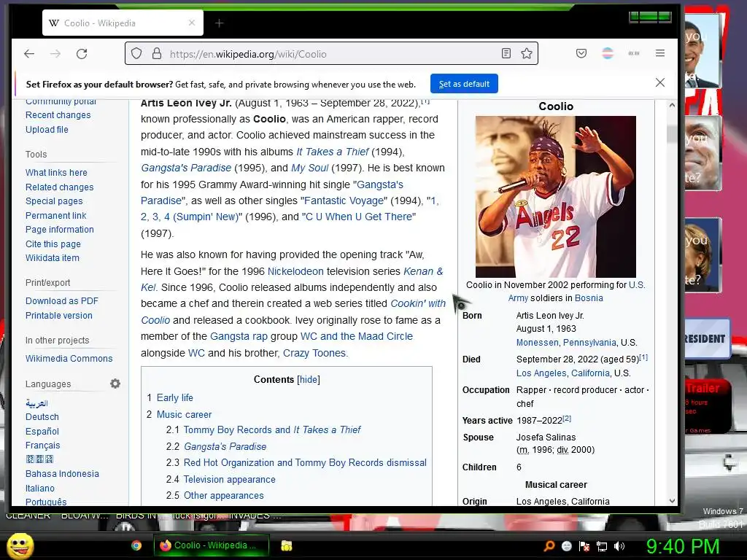Launch Chrome from the taskbar
The image size is (747, 560).
point(136,545)
